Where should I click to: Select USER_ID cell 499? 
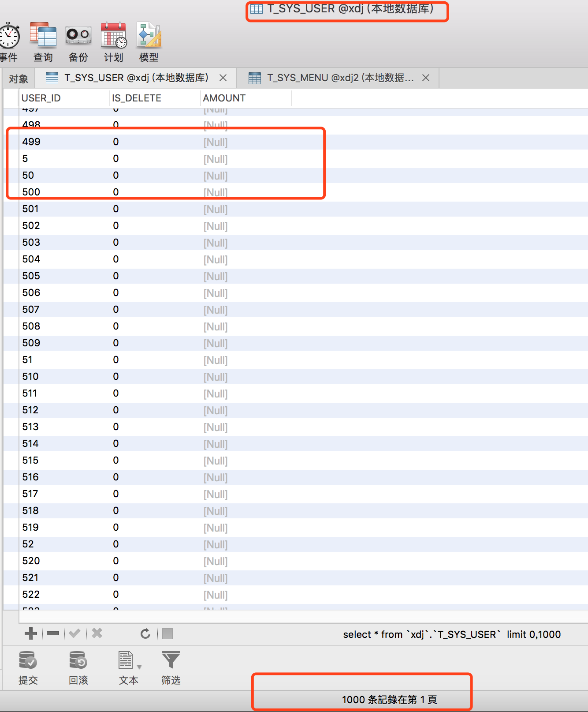[x=64, y=142]
